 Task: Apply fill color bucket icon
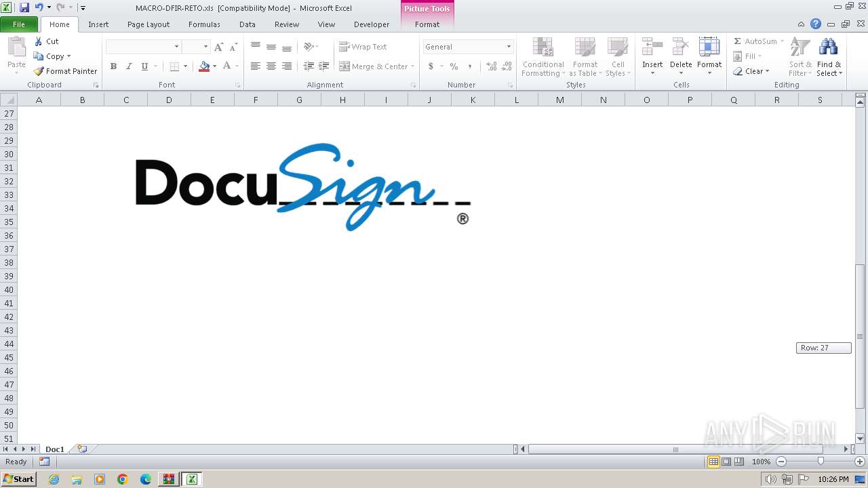point(204,66)
